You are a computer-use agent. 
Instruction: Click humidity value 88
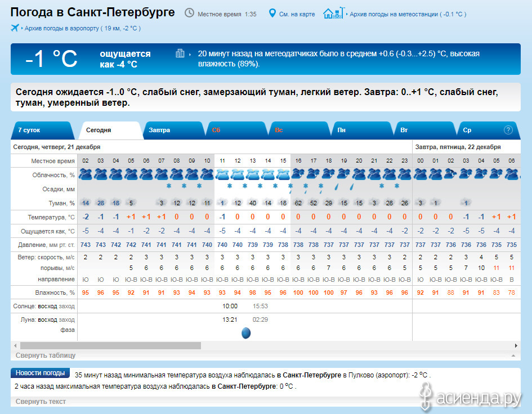450,292
